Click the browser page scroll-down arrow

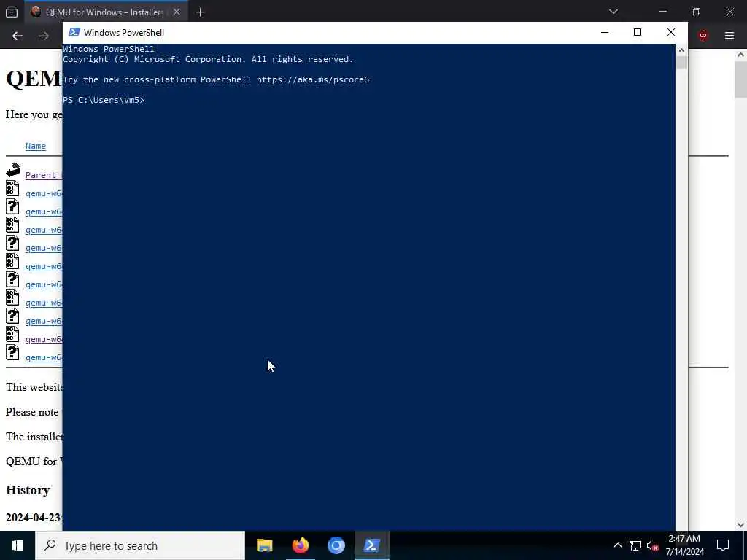[741, 525]
